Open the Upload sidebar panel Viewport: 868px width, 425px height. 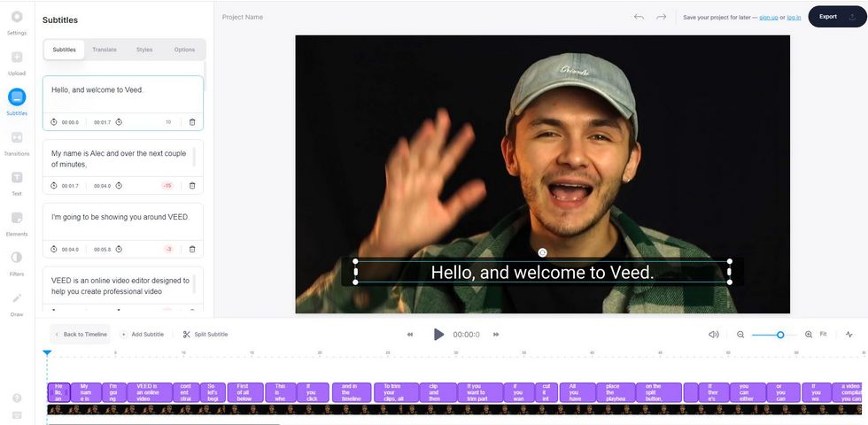17,63
